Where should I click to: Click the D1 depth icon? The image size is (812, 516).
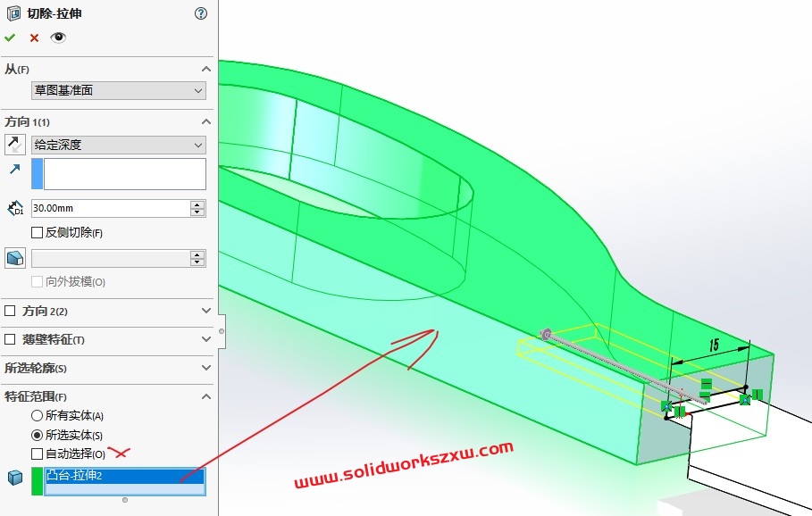tap(15, 208)
